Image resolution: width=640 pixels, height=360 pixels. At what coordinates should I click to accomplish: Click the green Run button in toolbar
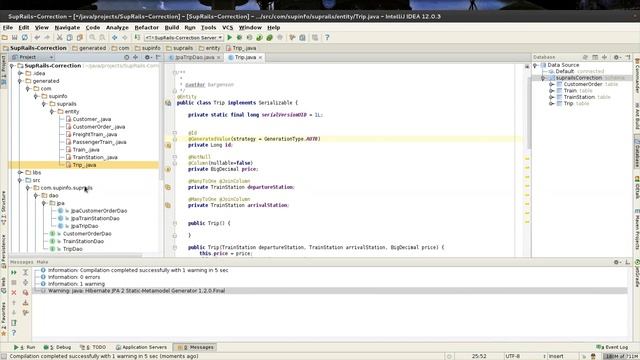[x=229, y=38]
